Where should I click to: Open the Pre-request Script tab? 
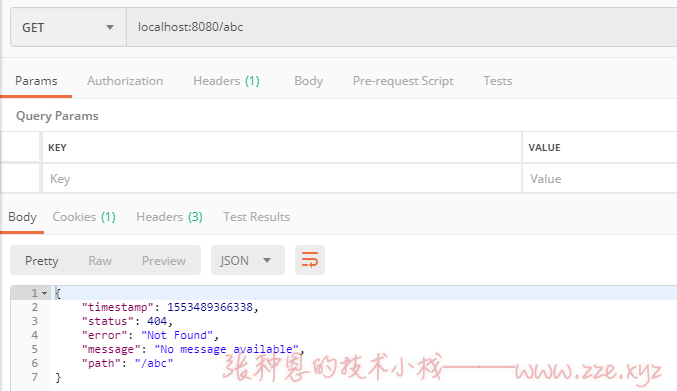coord(403,81)
